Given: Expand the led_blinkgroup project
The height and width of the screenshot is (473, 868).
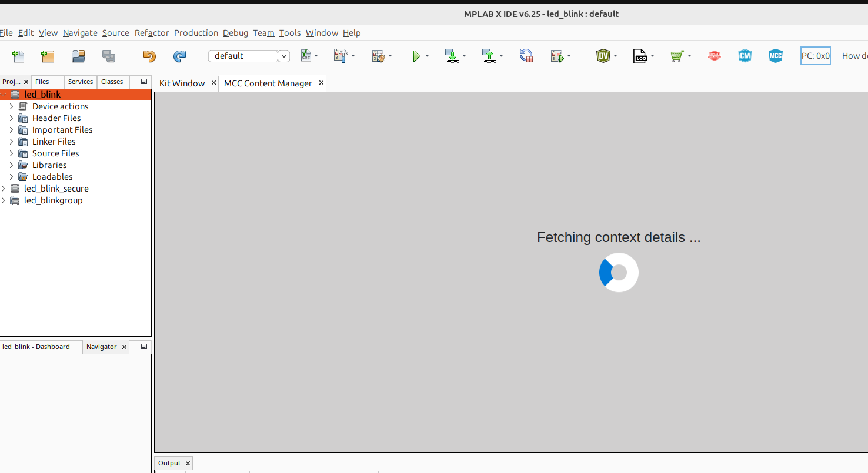Looking at the screenshot, I should click(3, 200).
